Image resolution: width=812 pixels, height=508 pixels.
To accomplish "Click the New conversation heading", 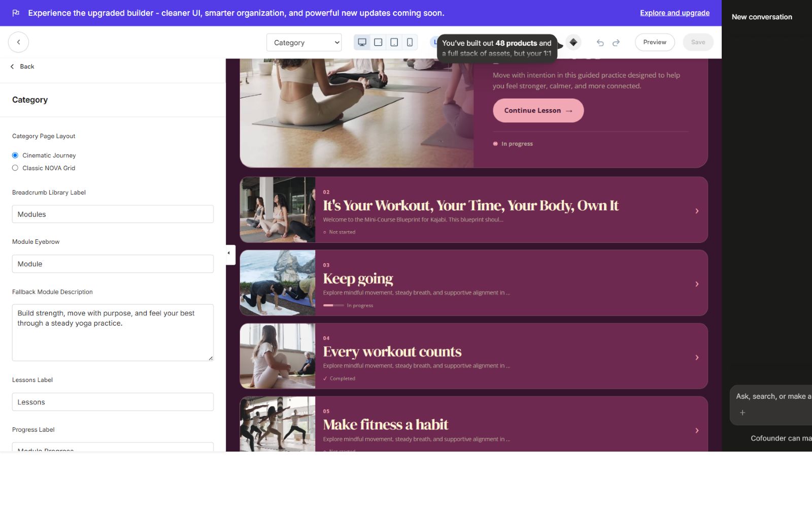I will click(762, 17).
